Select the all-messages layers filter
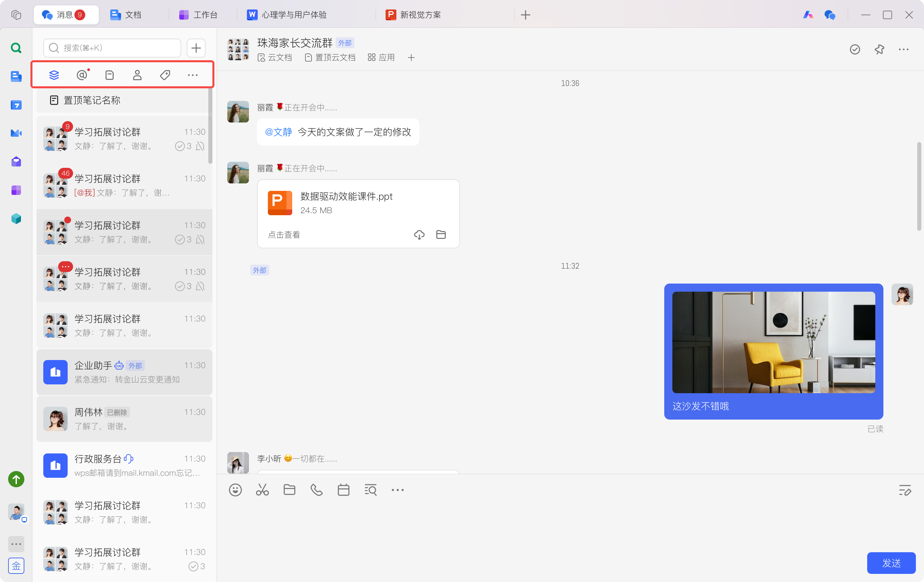 (x=54, y=75)
